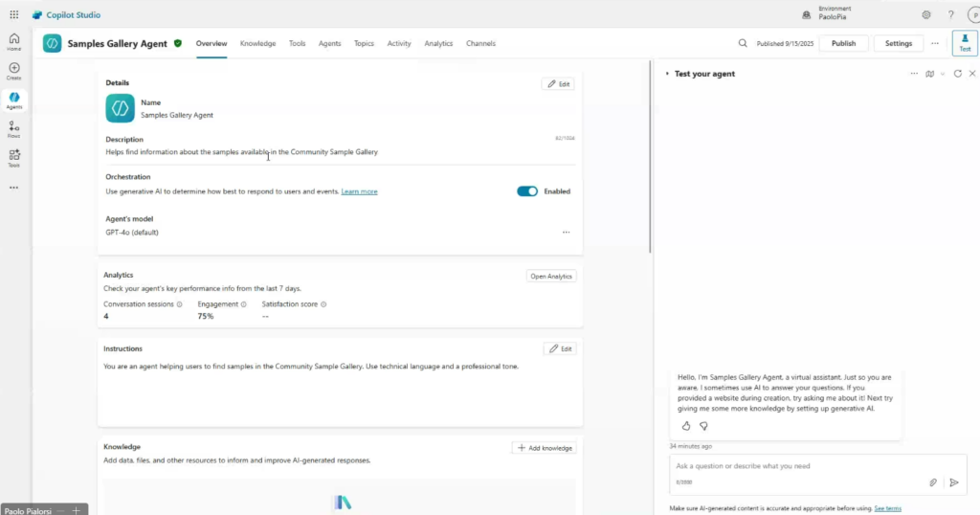
Task: Switch to the Knowledge tab
Action: coord(257,44)
